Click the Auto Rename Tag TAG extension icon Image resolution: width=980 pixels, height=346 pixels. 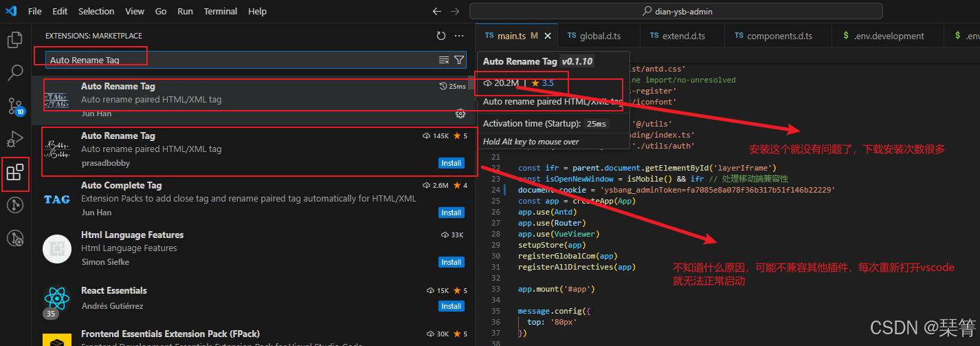(x=56, y=101)
